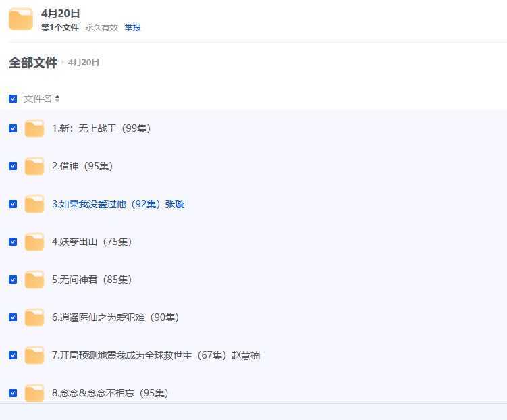The height and width of the screenshot is (420, 507).
Task: Open 8.念念&念念不相忘（95集） folder name
Action: coord(110,393)
